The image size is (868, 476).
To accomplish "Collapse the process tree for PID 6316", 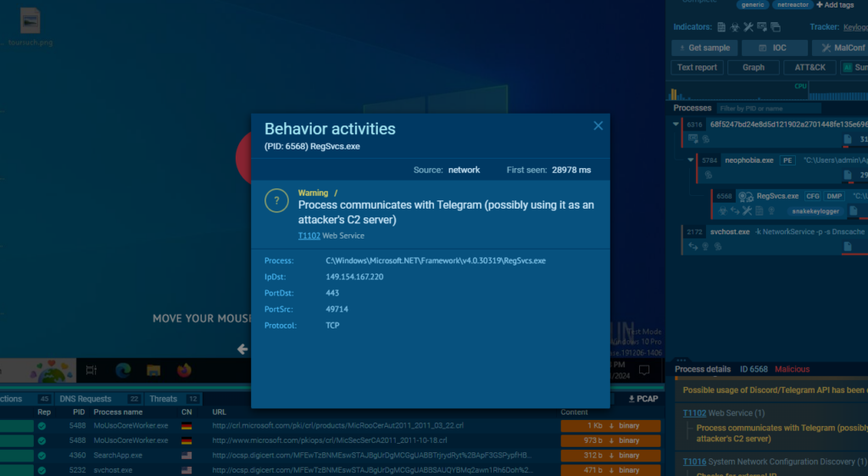I will click(x=676, y=125).
